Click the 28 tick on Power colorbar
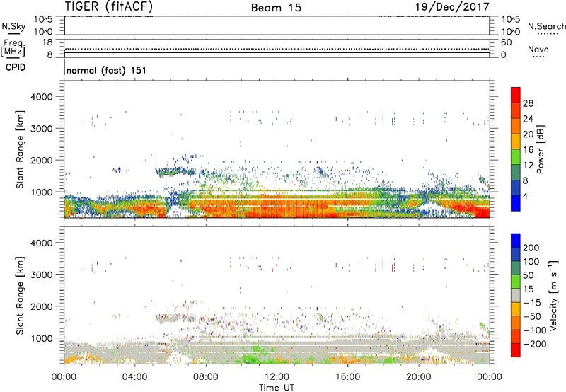566x392 pixels. [528, 103]
